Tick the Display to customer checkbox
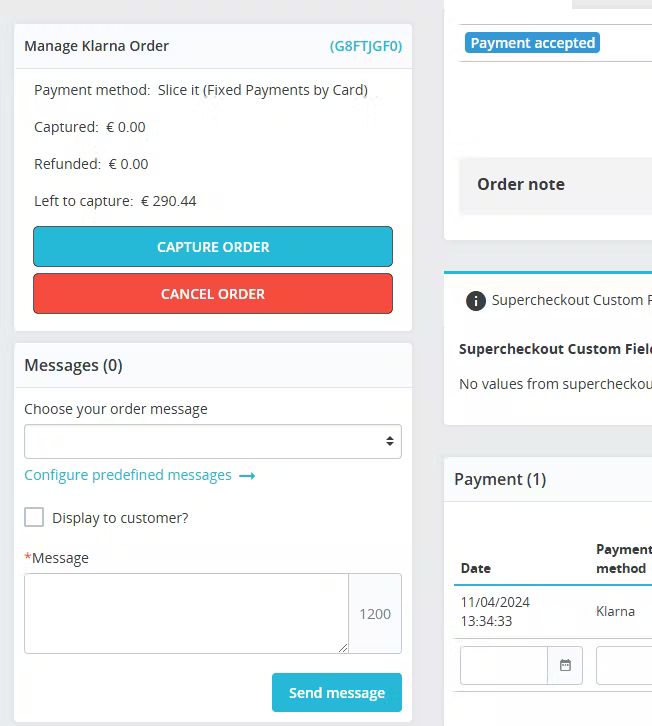 pyautogui.click(x=34, y=517)
